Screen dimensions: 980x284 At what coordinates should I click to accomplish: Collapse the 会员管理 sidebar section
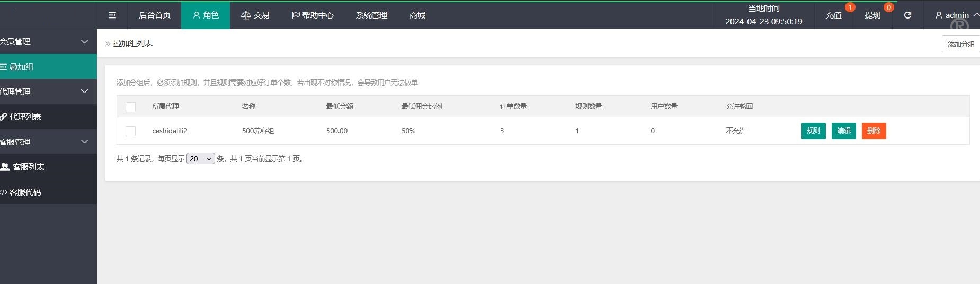84,41
